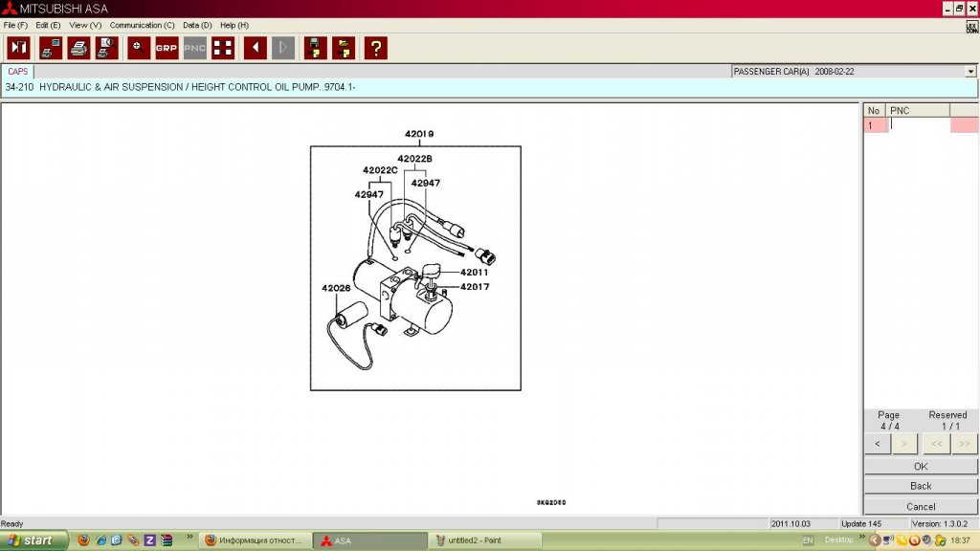Expand the PASSENGER CAR(A) catalog dropdown
The width and height of the screenshot is (980, 551).
[x=970, y=72]
